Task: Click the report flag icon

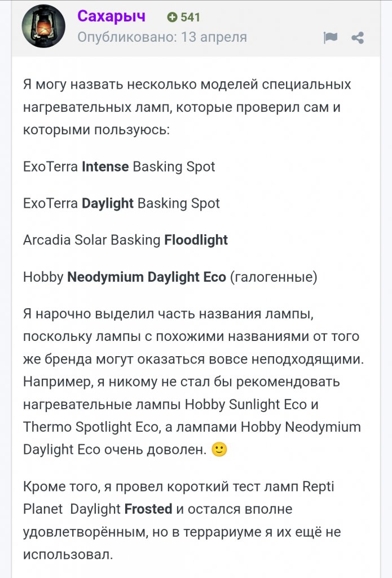Action: [331, 38]
